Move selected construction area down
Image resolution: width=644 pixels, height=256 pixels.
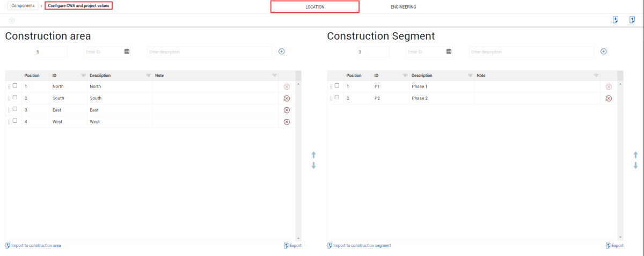pyautogui.click(x=313, y=166)
